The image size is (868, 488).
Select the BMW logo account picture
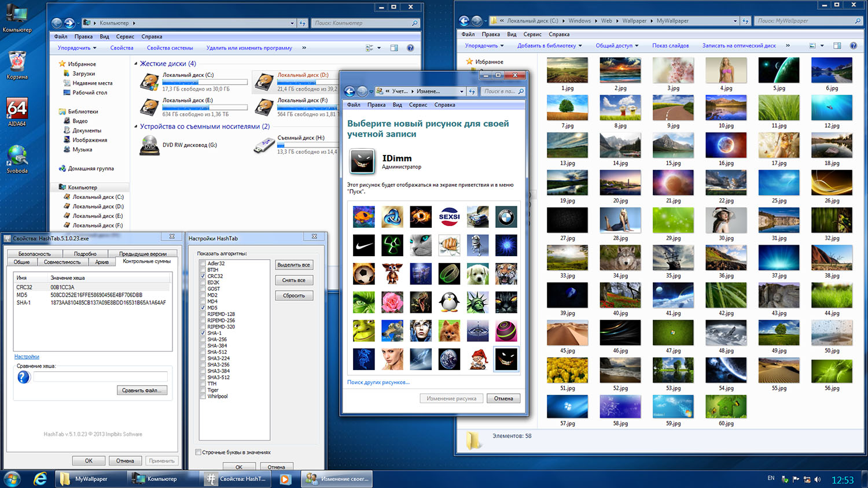point(506,217)
